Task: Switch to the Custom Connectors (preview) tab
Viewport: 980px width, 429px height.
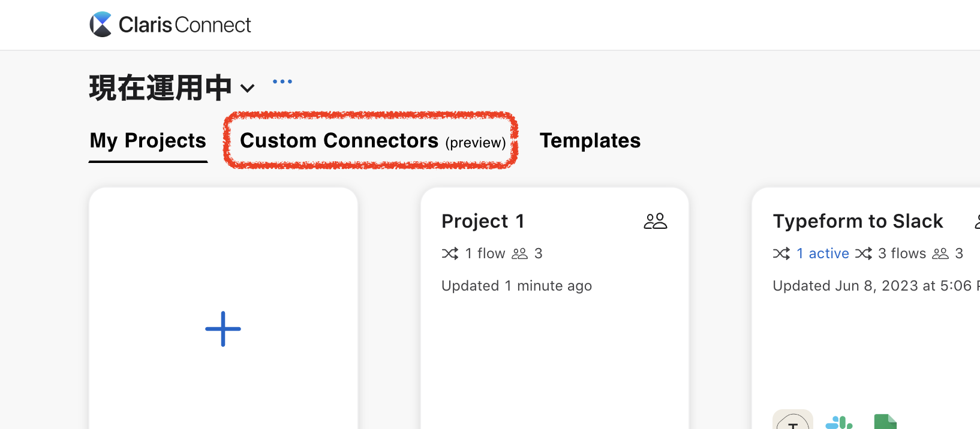Action: (x=372, y=141)
